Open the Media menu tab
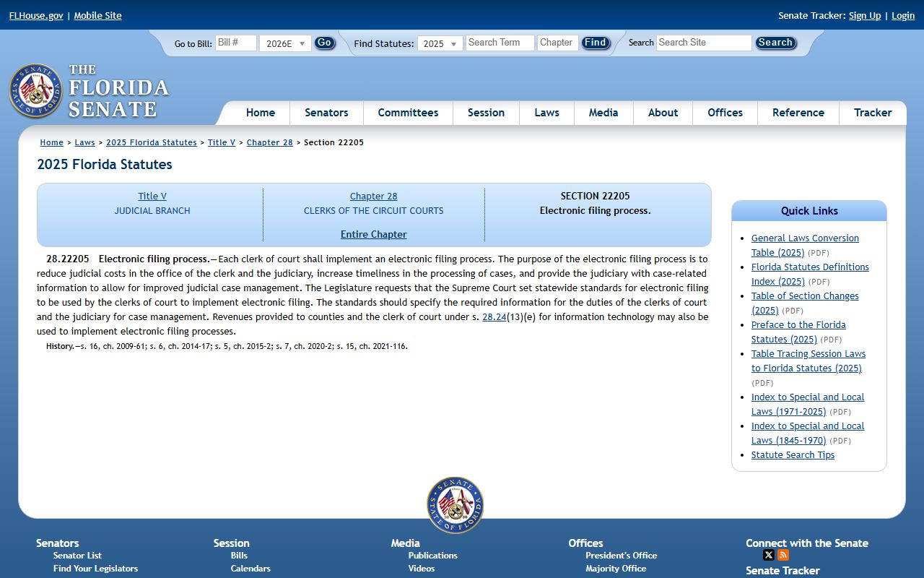Image resolution: width=924 pixels, height=578 pixels. coord(603,113)
